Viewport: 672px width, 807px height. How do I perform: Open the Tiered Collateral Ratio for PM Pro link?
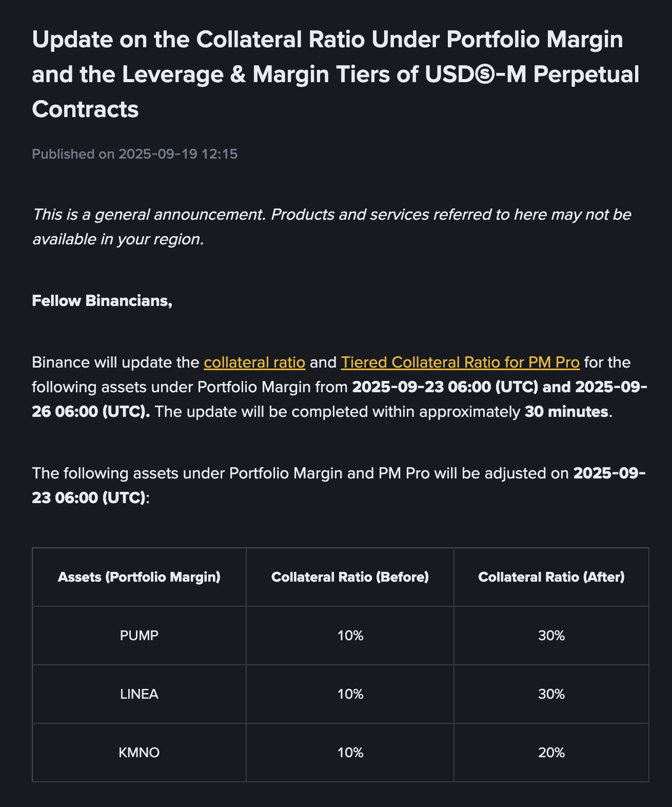pyautogui.click(x=460, y=362)
